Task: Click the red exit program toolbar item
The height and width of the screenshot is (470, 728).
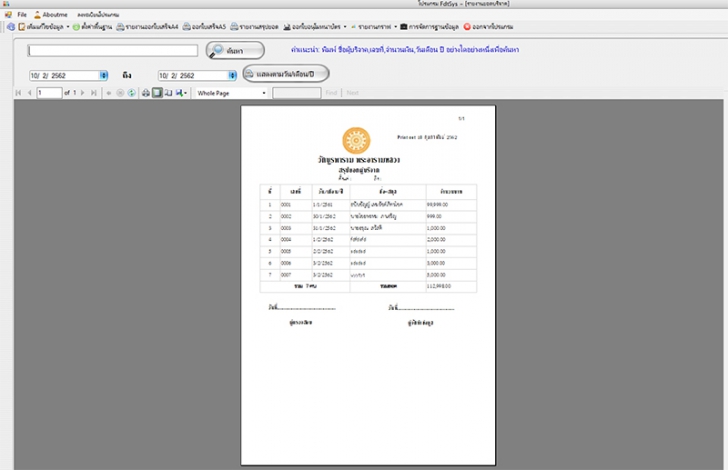Action: (x=488, y=27)
